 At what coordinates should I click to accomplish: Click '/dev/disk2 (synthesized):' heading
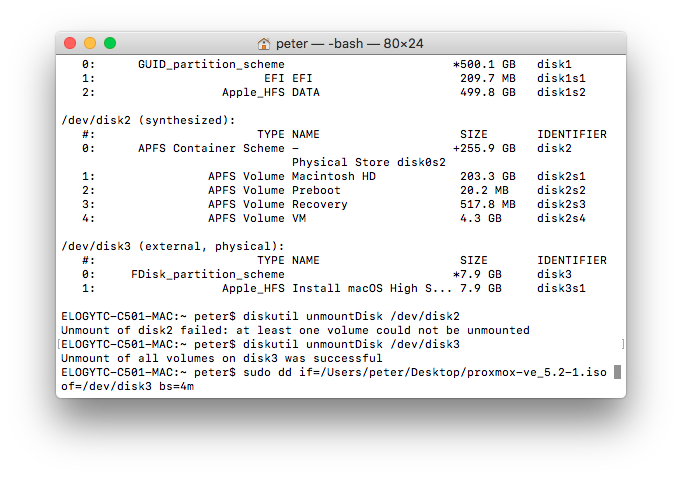coord(148,120)
